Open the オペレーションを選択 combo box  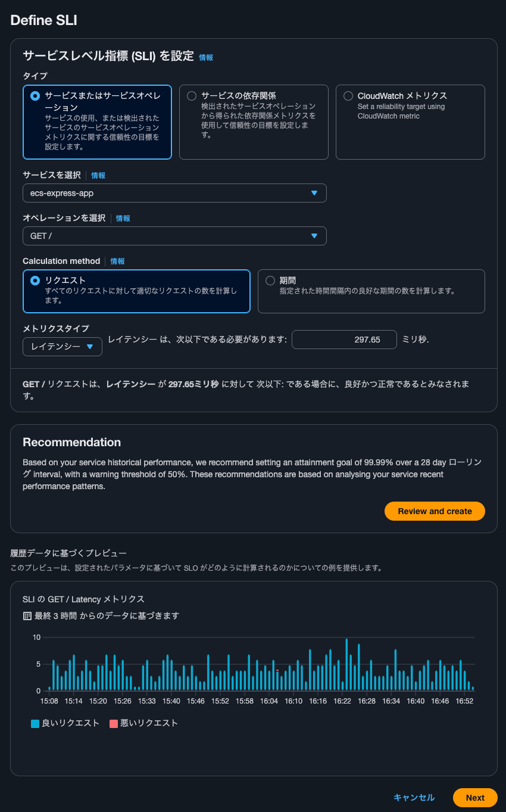(174, 236)
